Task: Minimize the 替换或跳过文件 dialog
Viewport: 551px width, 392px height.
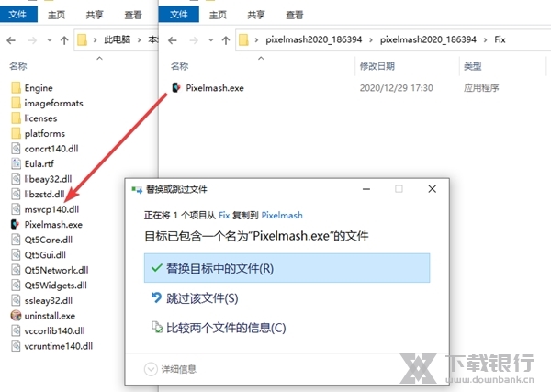Action: coord(366,189)
